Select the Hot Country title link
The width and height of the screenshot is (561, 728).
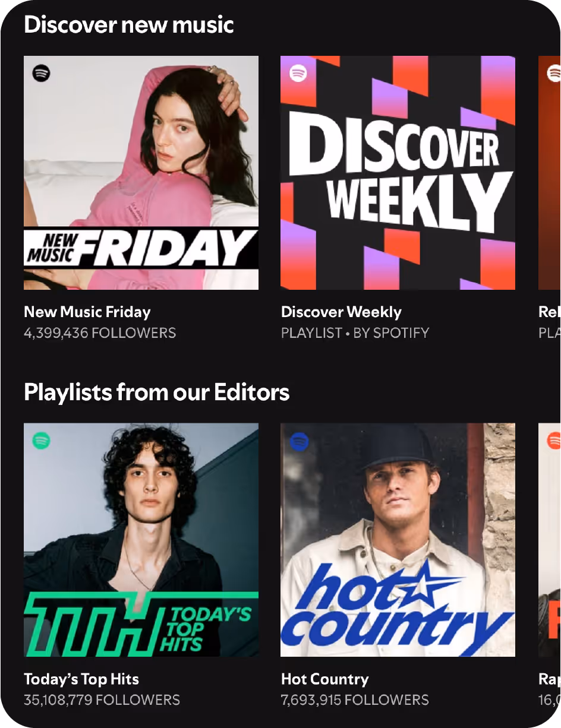click(x=324, y=679)
